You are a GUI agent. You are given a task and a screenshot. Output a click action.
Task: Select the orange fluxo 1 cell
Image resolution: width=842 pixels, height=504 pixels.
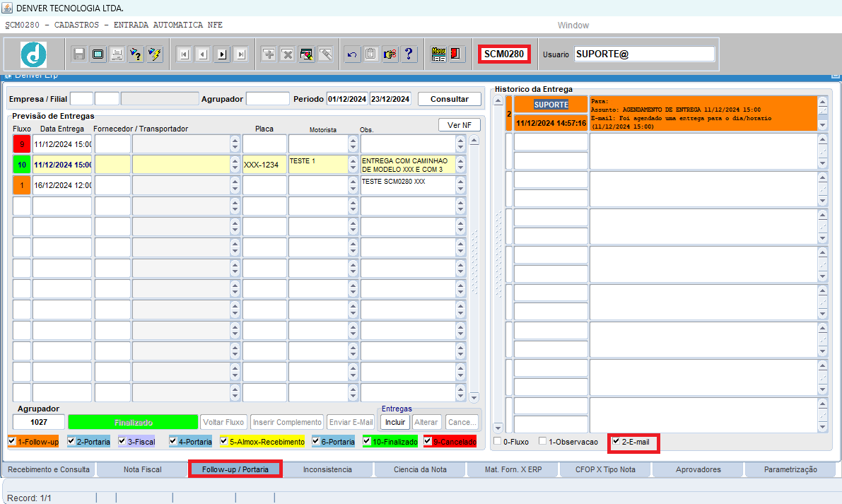point(22,185)
